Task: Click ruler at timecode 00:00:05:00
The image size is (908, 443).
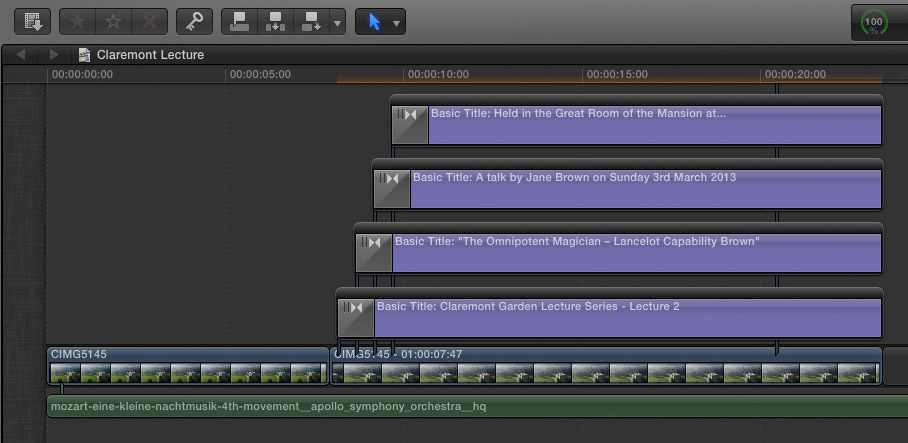Action: [260, 74]
